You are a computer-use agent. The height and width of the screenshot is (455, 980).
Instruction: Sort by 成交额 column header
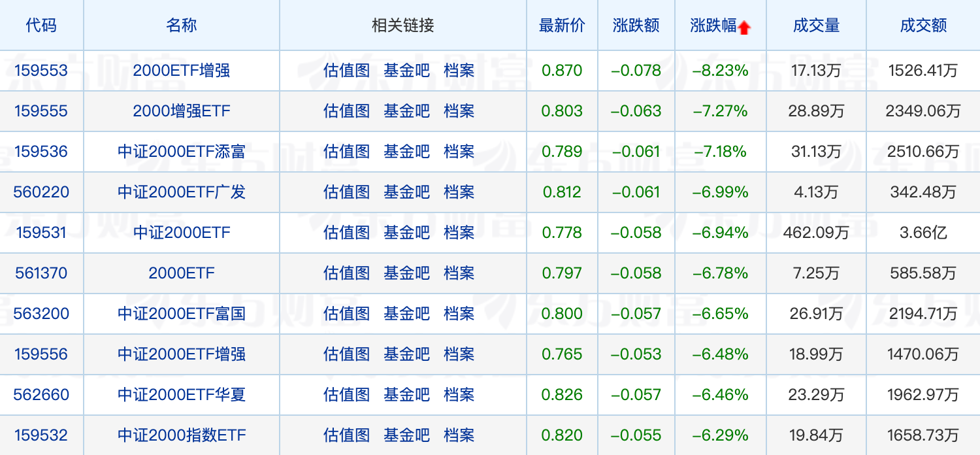coord(923,25)
